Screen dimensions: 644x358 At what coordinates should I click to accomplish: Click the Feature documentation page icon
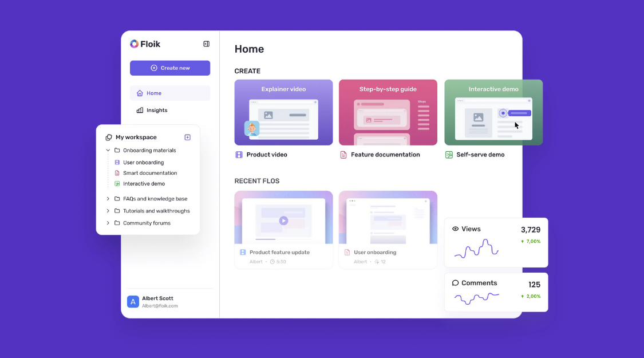click(343, 154)
